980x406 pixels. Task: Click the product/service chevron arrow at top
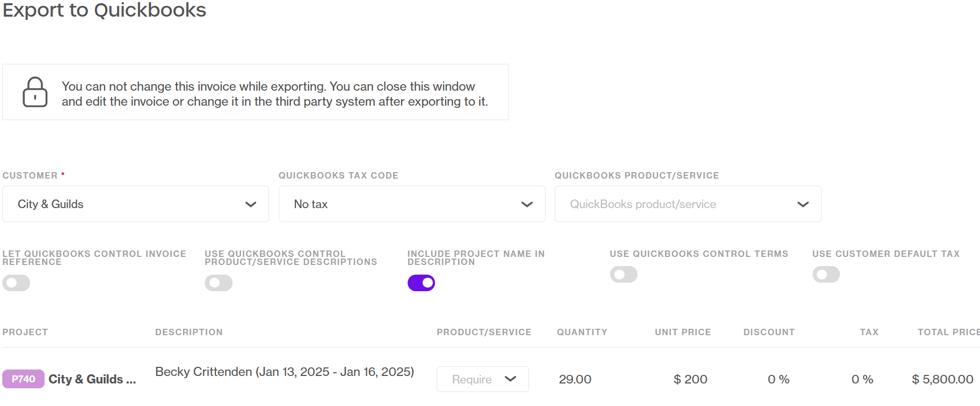803,204
